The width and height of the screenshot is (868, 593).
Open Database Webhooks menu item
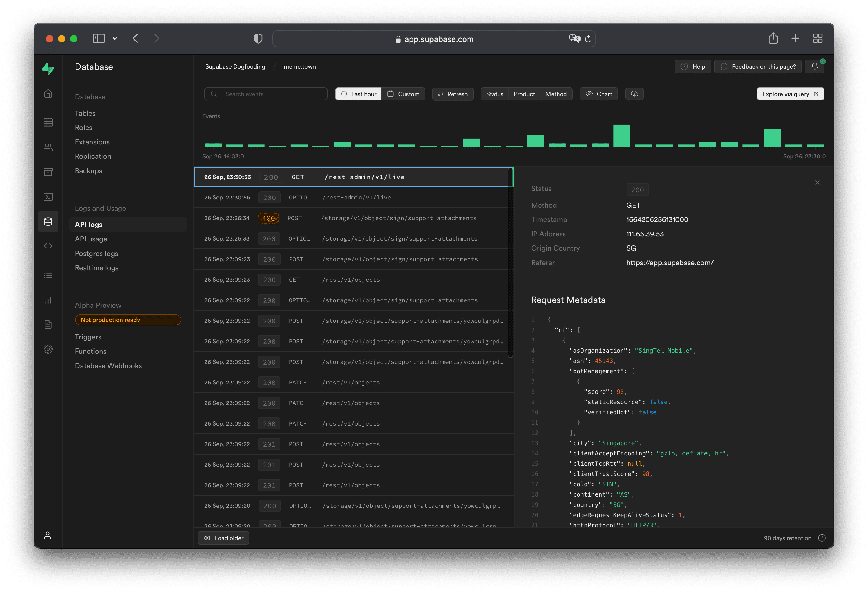coord(108,366)
